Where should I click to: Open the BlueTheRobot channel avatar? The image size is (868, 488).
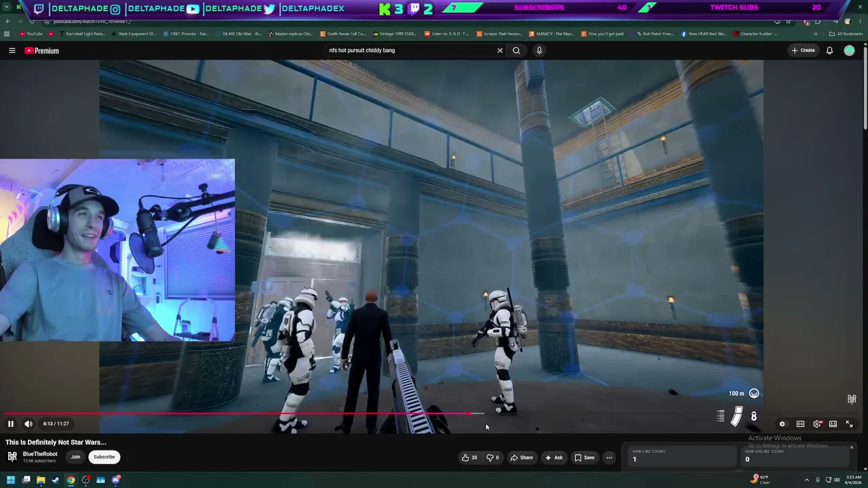tap(12, 456)
